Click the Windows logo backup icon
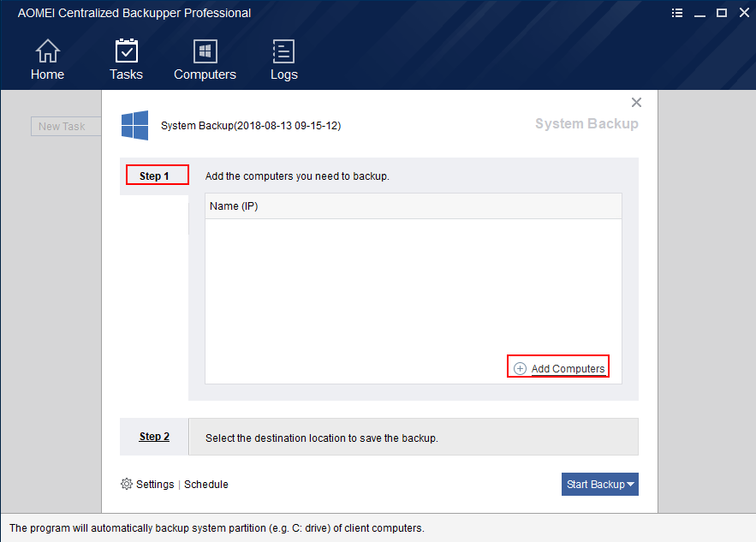The image size is (756, 542). [x=135, y=125]
